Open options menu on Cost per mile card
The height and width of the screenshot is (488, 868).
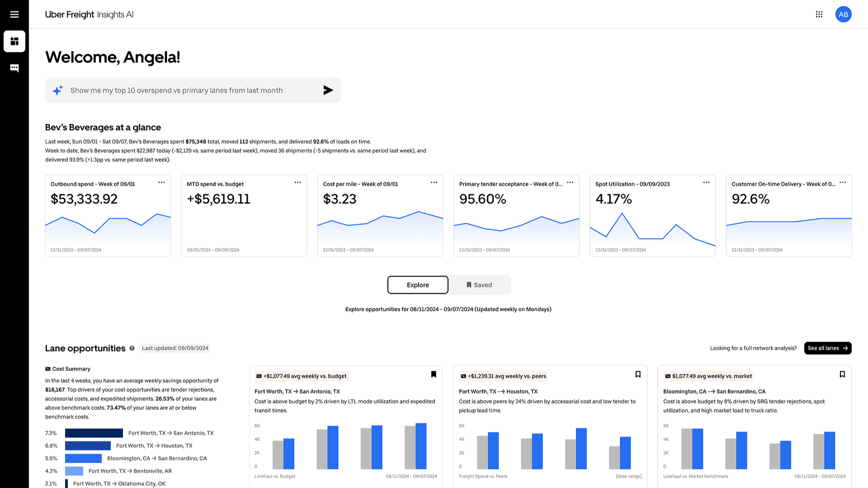(x=434, y=183)
